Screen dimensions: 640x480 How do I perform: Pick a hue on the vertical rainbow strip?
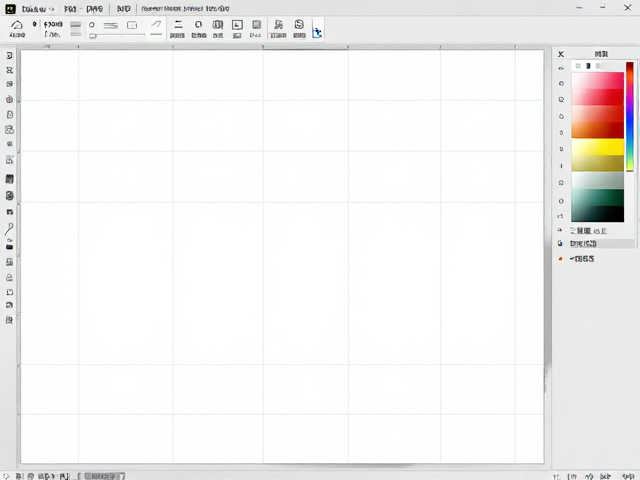pyautogui.click(x=630, y=117)
